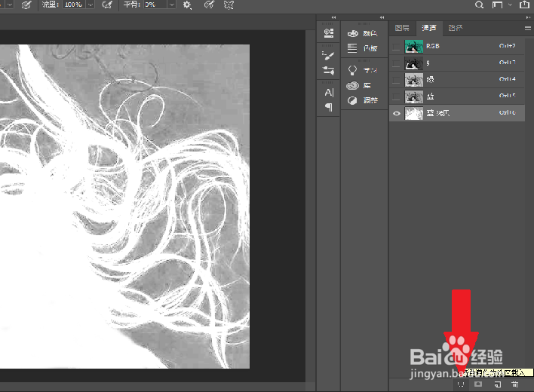Open the Color panel palette icon

click(352, 33)
